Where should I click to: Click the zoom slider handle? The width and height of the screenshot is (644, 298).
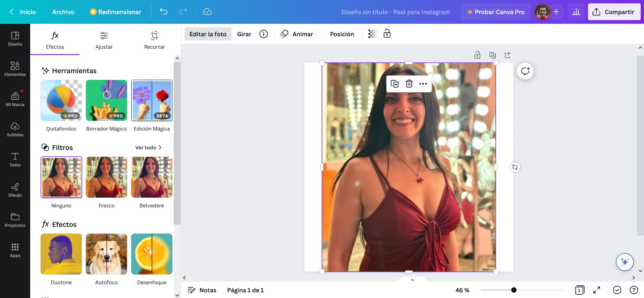pyautogui.click(x=514, y=290)
